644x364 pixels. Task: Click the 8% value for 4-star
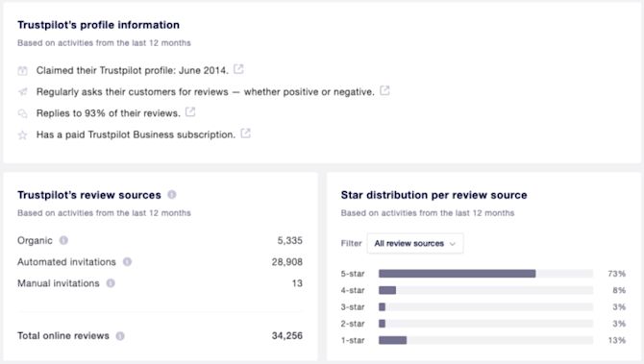[619, 291]
